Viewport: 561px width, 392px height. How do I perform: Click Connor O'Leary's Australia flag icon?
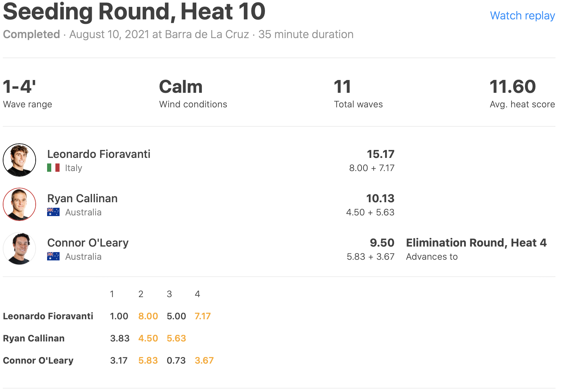pyautogui.click(x=53, y=257)
